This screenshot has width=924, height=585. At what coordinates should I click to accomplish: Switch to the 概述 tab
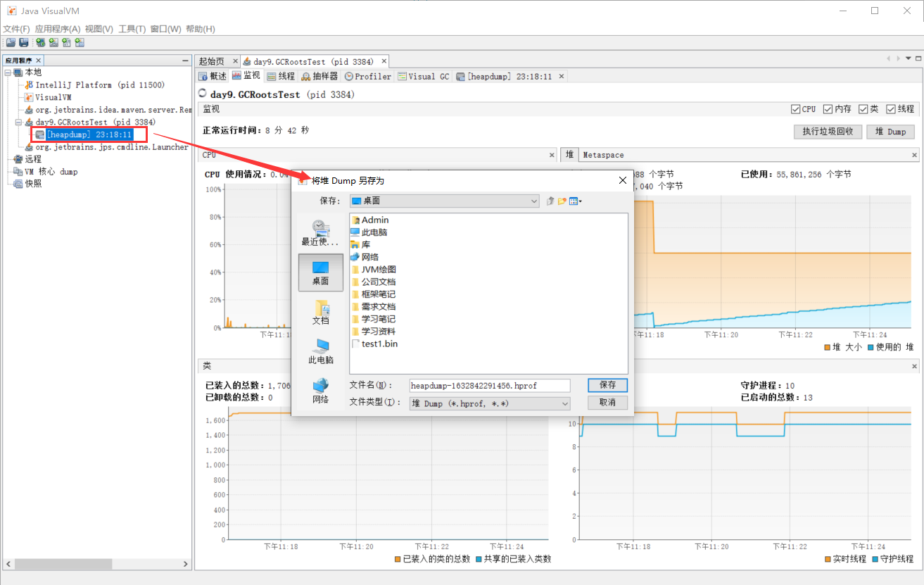coord(213,76)
